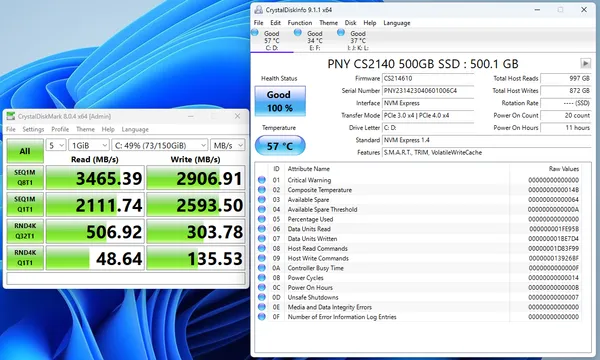Image resolution: width=600 pixels, height=360 pixels.
Task: Open the MB/s unit dropdown
Action: point(227,145)
